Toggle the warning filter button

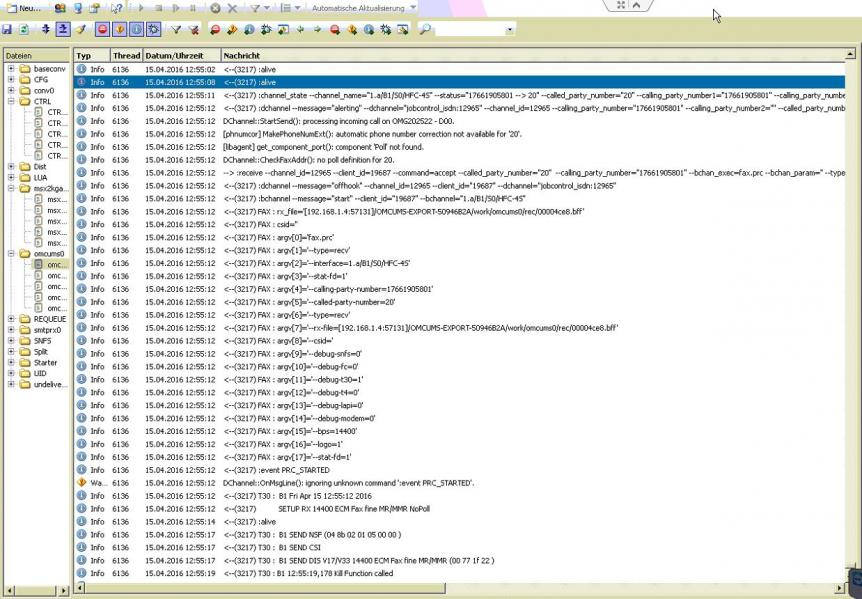click(x=120, y=30)
